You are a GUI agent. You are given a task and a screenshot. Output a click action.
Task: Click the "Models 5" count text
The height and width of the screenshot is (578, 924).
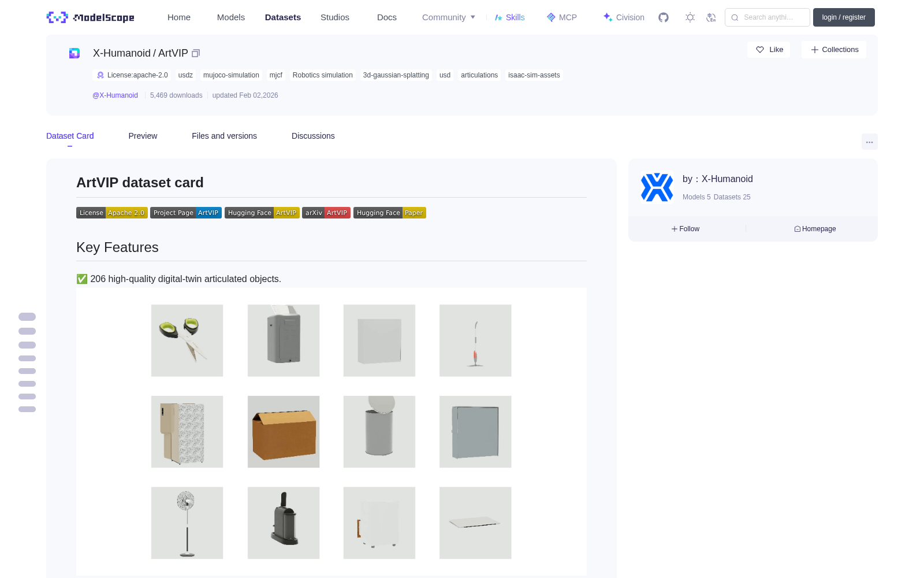(696, 197)
